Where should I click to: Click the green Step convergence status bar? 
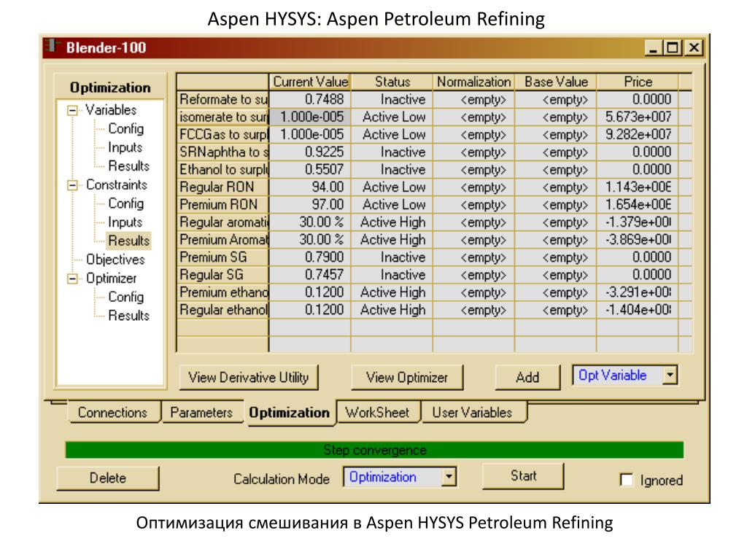tap(374, 450)
